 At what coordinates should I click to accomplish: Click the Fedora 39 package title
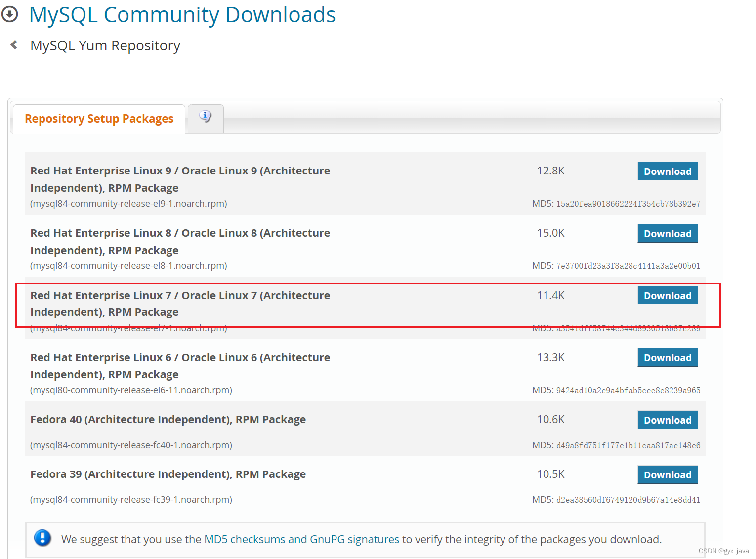pos(168,474)
